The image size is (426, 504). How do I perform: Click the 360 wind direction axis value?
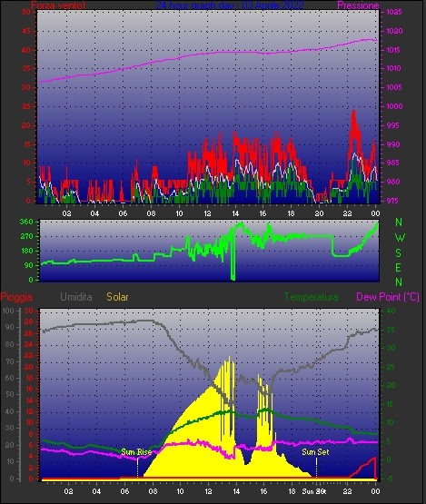click(26, 222)
